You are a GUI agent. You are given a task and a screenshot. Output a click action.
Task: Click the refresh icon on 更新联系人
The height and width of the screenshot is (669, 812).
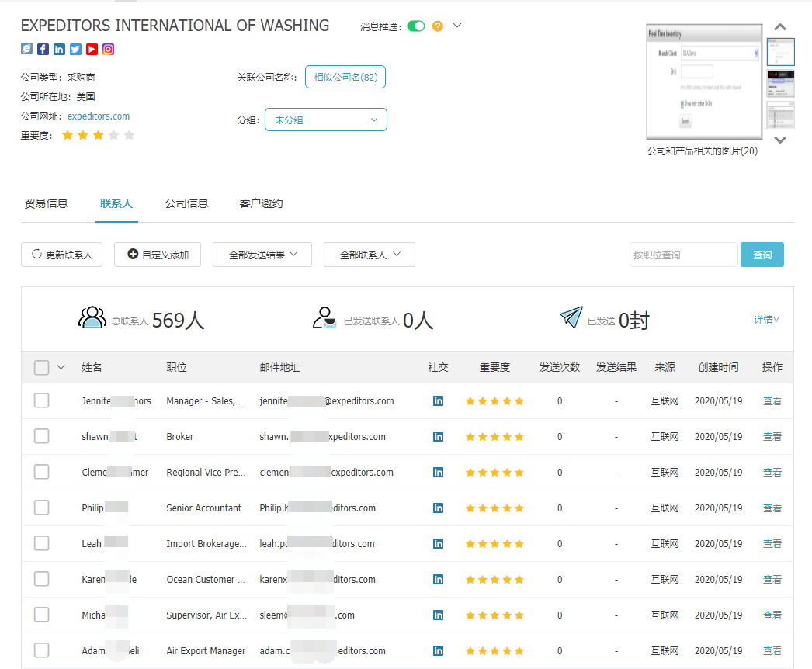[34, 254]
